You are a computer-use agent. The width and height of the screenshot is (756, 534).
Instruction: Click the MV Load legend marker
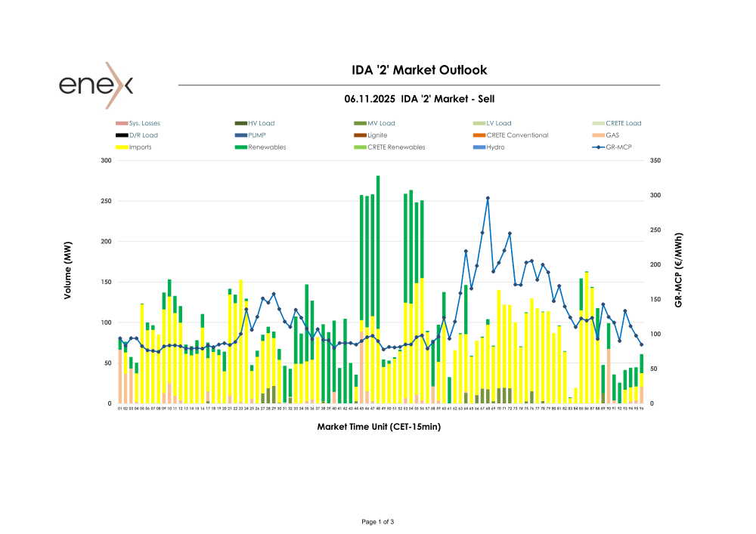361,123
